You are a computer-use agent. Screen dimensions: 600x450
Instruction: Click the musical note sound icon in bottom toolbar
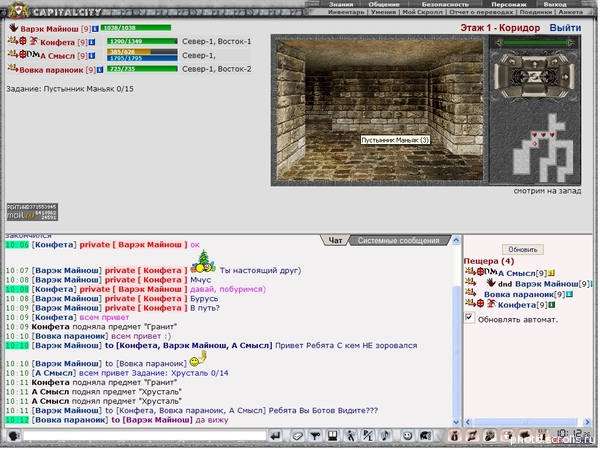(385, 436)
